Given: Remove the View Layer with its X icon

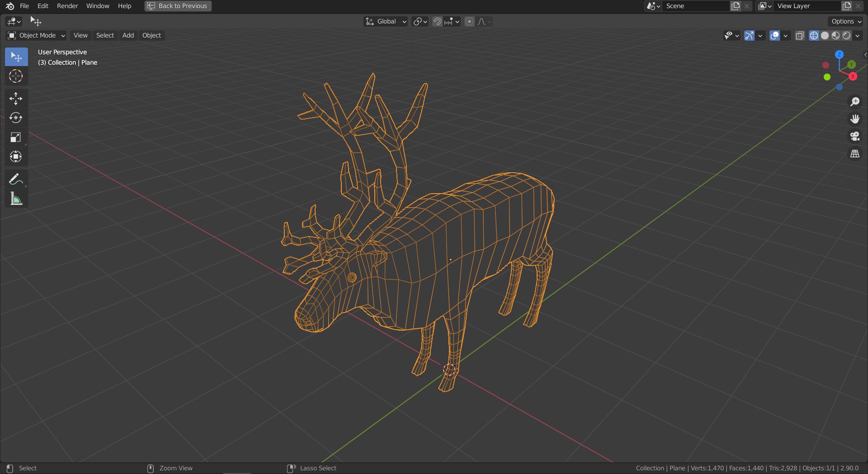Looking at the screenshot, I should 858,6.
